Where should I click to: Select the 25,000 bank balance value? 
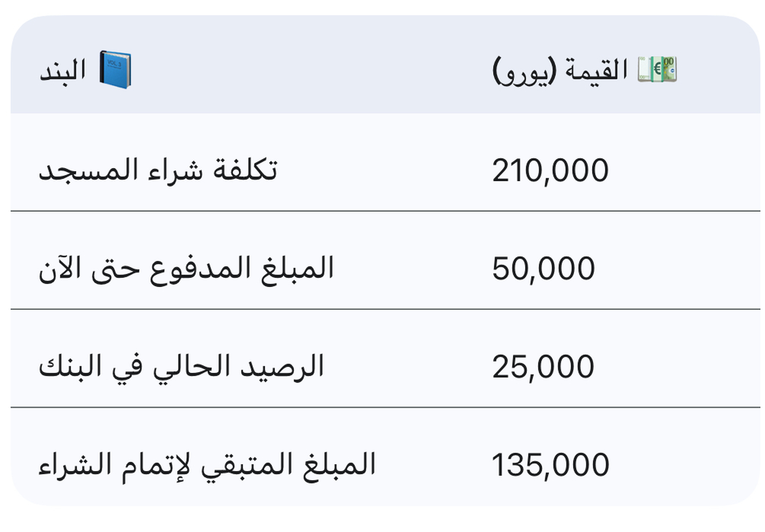pyautogui.click(x=543, y=366)
